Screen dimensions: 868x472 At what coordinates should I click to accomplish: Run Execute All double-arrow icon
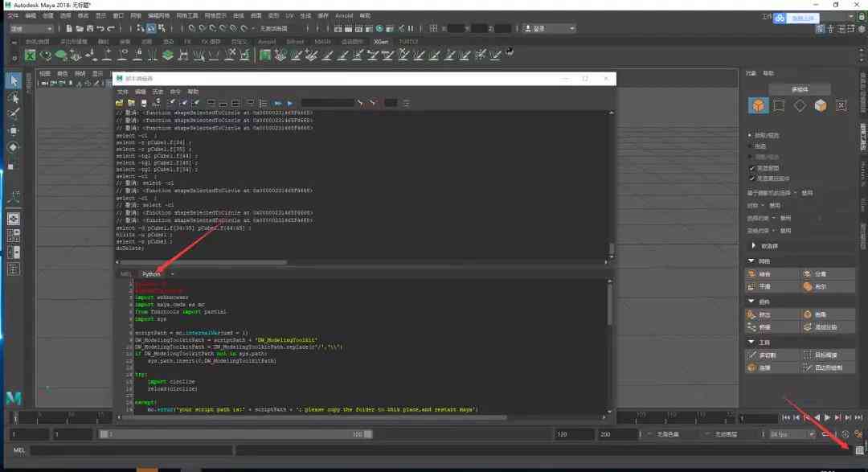[x=277, y=103]
